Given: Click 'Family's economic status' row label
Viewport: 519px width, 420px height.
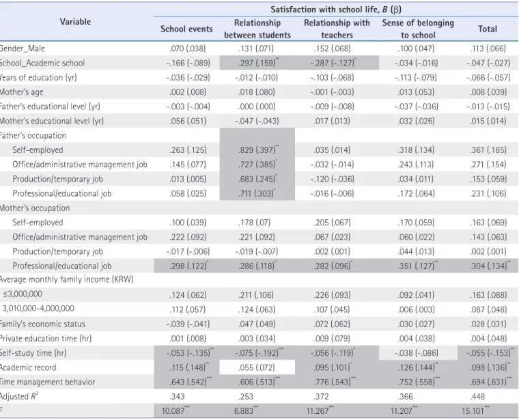Looking at the screenshot, I should coord(42,324).
